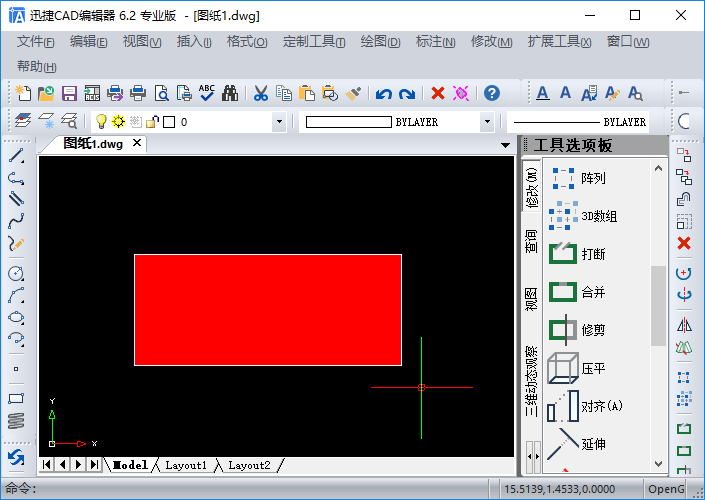Cut selection with the scissors icon
This screenshot has height=500, width=705.
[261, 93]
